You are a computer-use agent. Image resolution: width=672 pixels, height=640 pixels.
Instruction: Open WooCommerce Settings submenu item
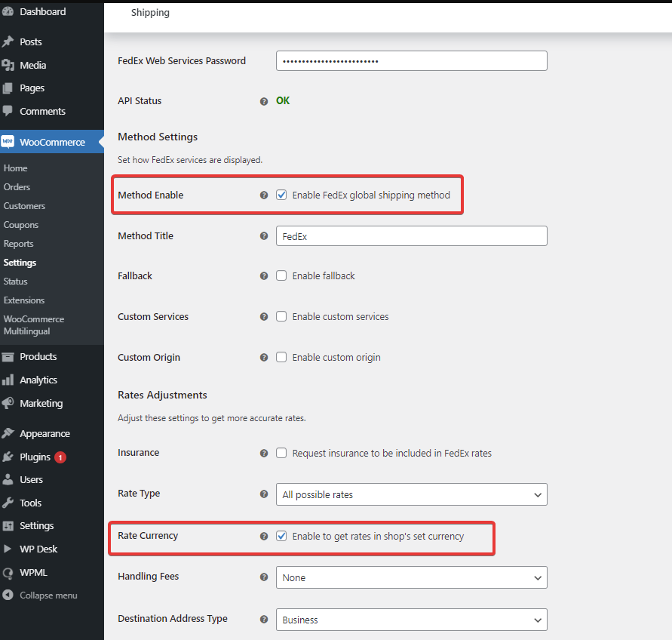pyautogui.click(x=20, y=263)
